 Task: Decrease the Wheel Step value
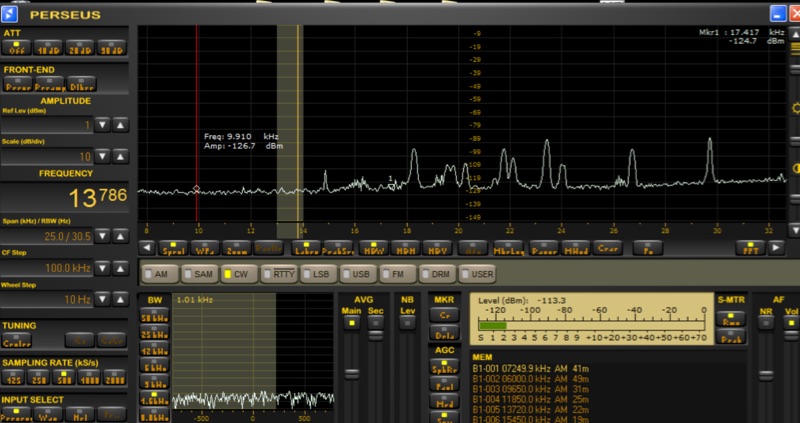point(103,299)
